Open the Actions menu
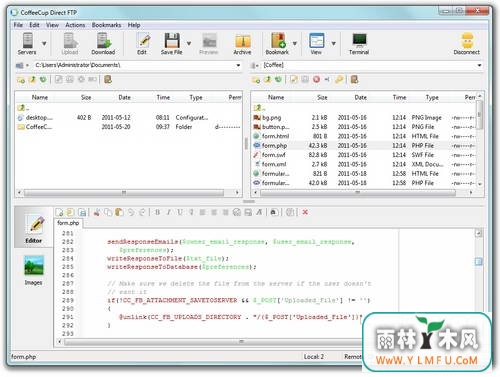 pos(75,25)
